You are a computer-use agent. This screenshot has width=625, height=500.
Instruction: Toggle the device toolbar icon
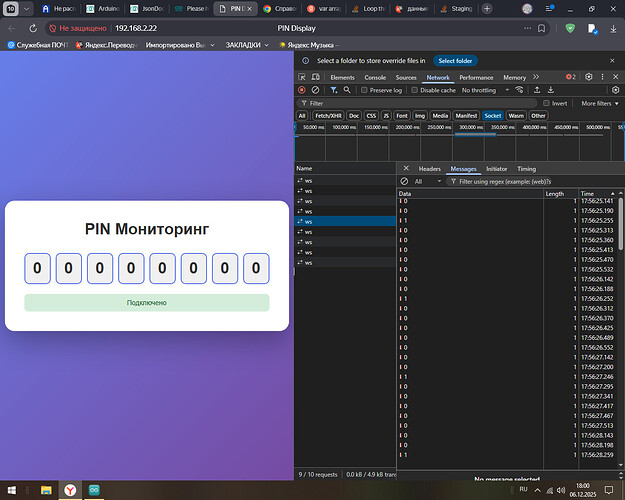(x=318, y=77)
